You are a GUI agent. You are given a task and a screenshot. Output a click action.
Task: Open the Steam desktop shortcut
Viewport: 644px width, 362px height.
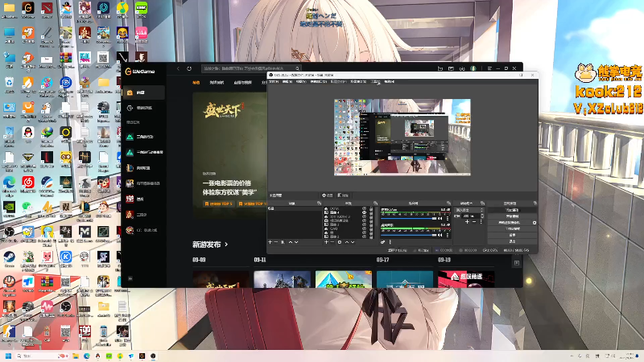(x=9, y=258)
